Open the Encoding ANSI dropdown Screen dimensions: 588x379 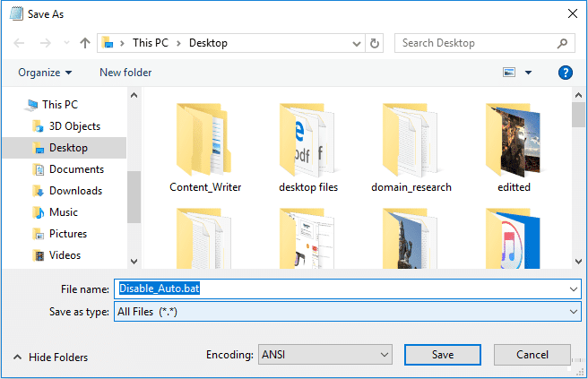tap(325, 355)
